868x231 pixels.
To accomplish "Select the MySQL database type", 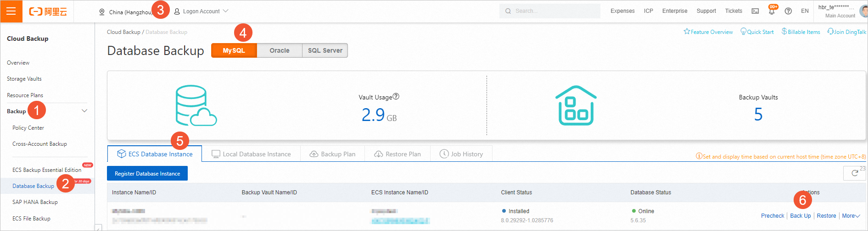I will (234, 50).
